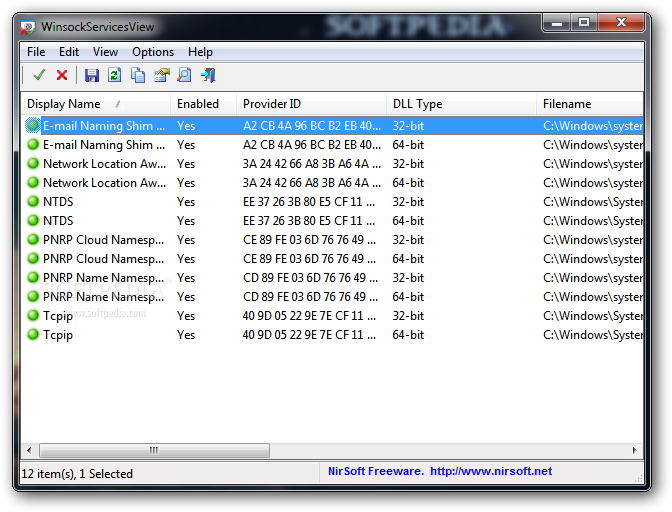Viewport: 672px width, 512px height.
Task: Click the horizontal scrollbar thumb
Action: point(154,450)
